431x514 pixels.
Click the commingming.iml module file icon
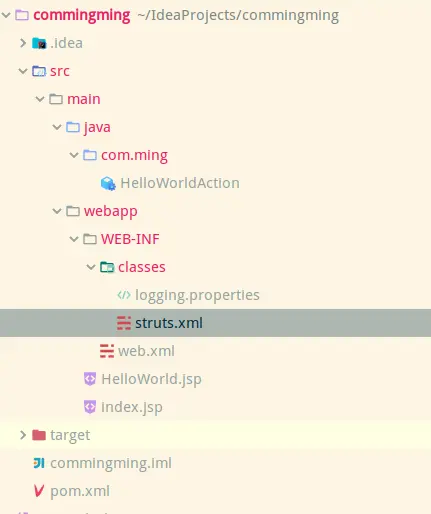39,463
